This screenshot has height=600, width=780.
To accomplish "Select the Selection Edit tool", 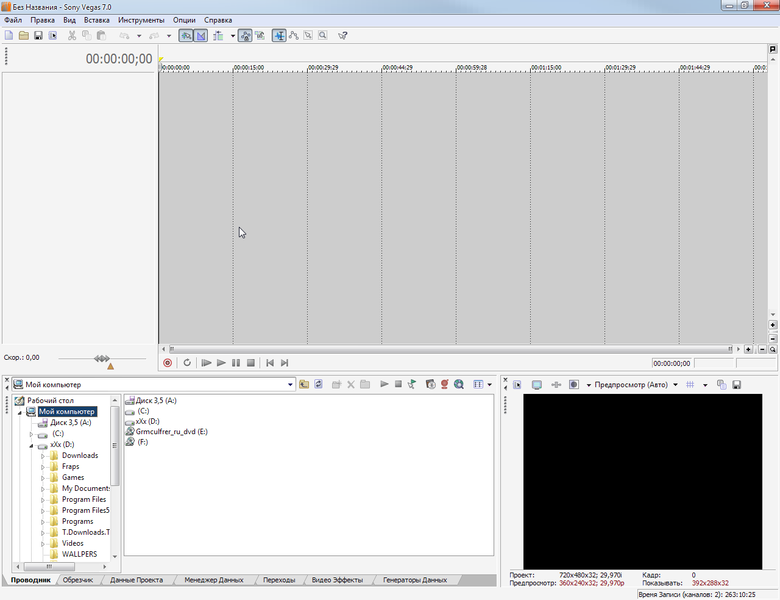I will [308, 36].
